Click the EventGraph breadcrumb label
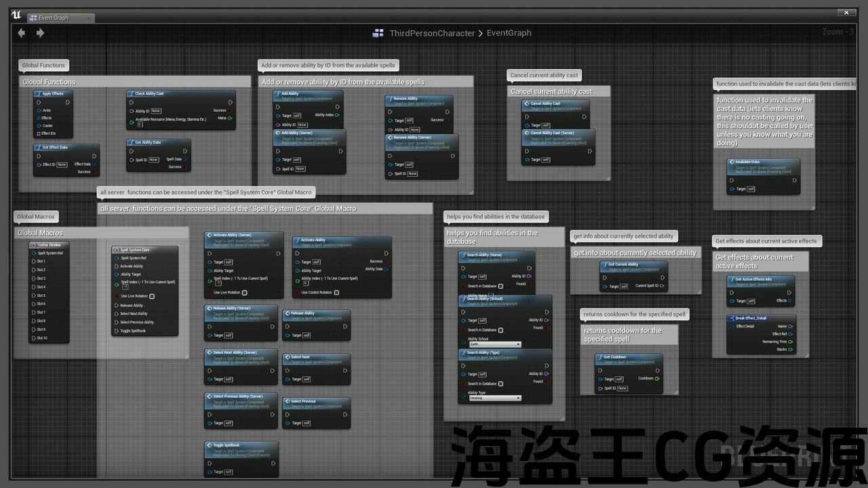Viewport: 868px width, 488px height. (509, 33)
